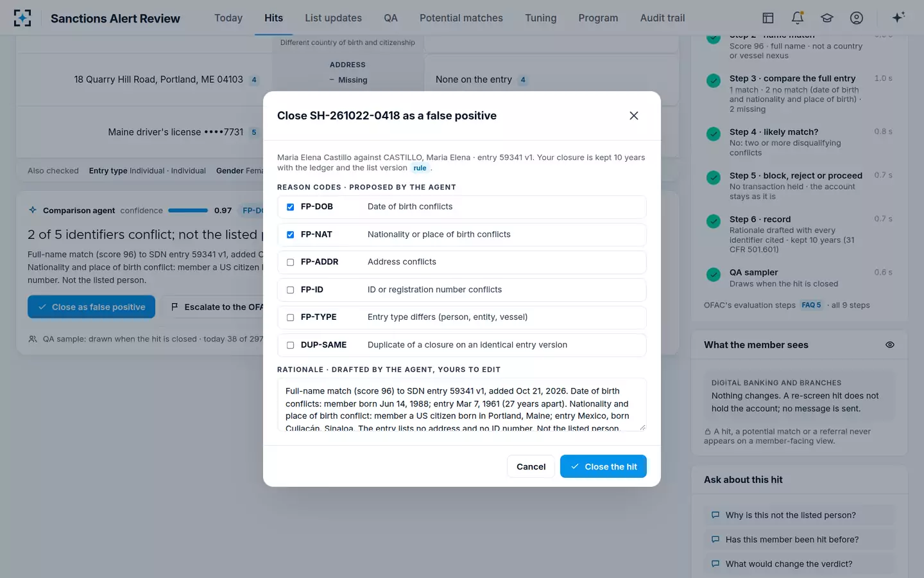Click the Sanctions Alert Review logo icon
This screenshot has height=578, width=924.
tap(22, 18)
